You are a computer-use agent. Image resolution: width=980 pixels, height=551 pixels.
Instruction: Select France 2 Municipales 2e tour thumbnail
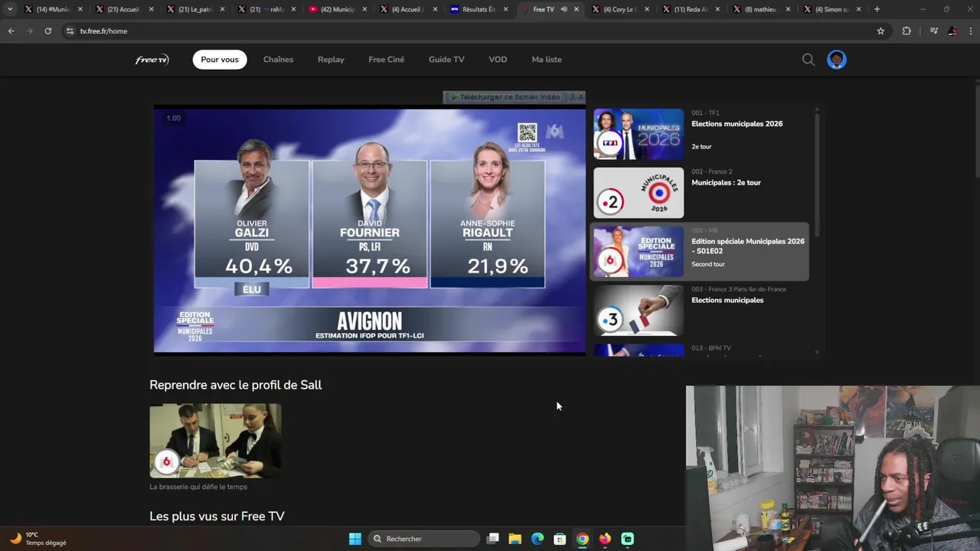[639, 193]
